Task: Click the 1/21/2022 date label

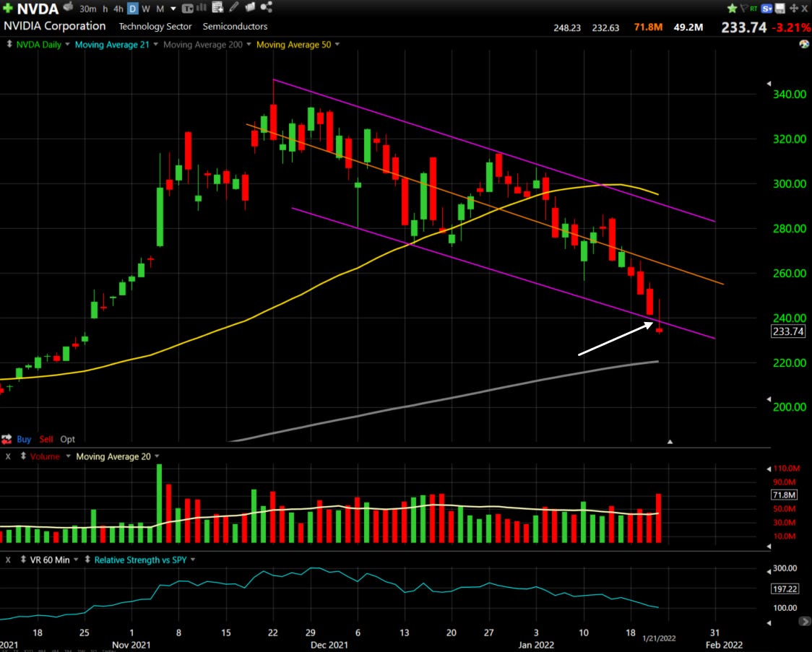Action: [659, 638]
